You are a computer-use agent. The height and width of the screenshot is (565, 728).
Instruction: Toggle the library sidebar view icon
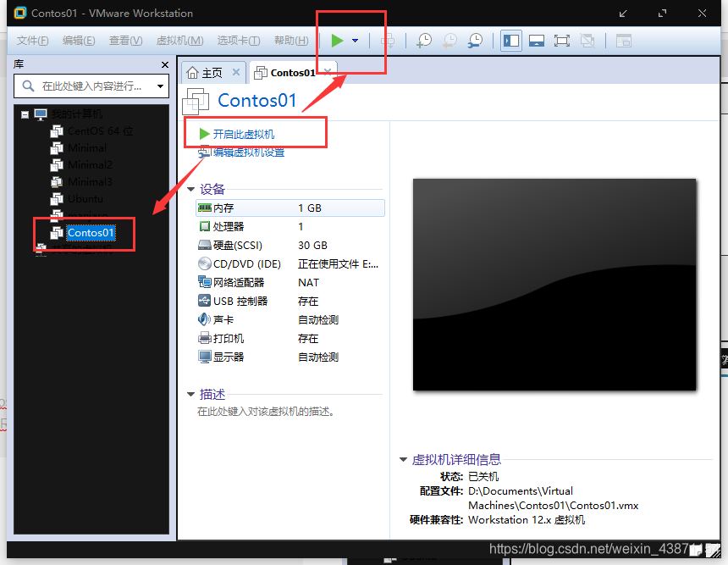point(511,41)
